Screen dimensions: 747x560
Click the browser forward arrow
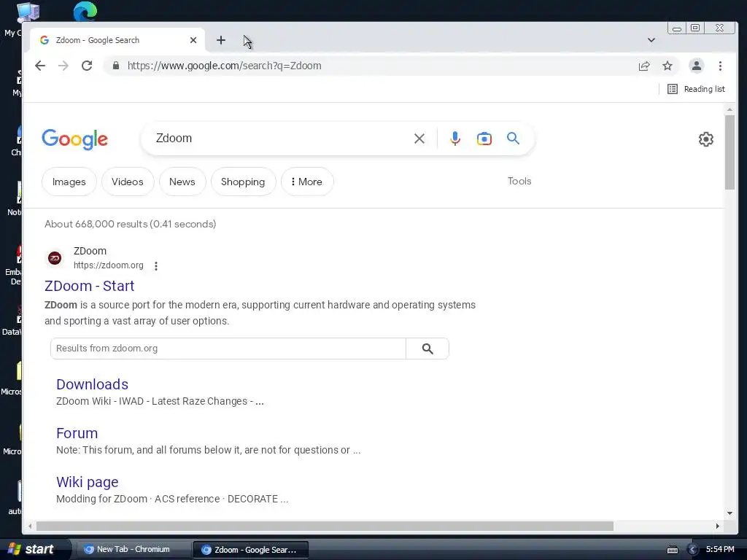63,66
